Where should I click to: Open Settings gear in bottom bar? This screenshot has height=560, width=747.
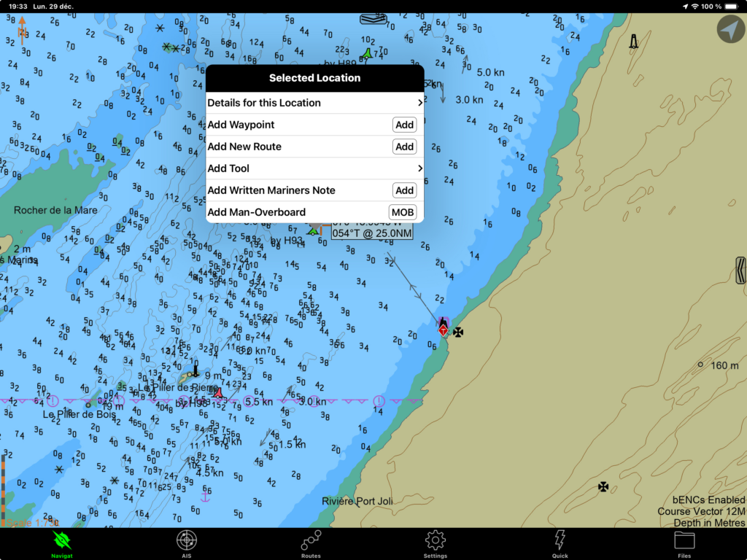click(x=436, y=543)
